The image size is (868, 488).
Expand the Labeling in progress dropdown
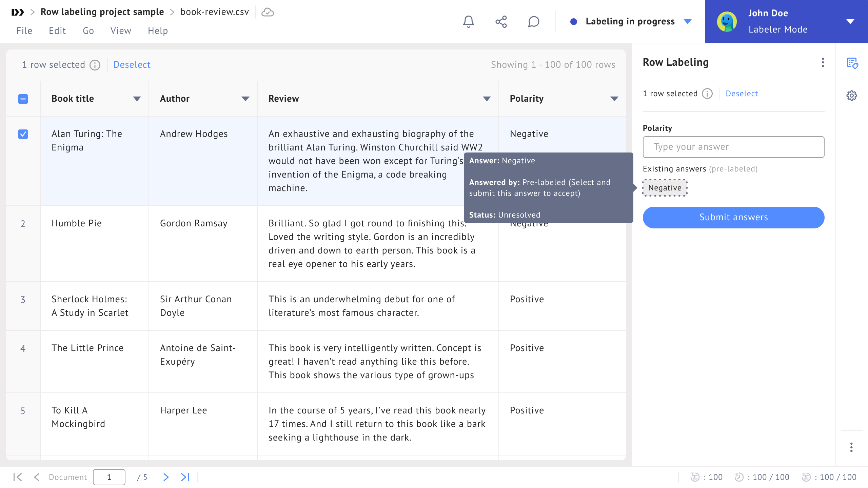click(x=688, y=22)
